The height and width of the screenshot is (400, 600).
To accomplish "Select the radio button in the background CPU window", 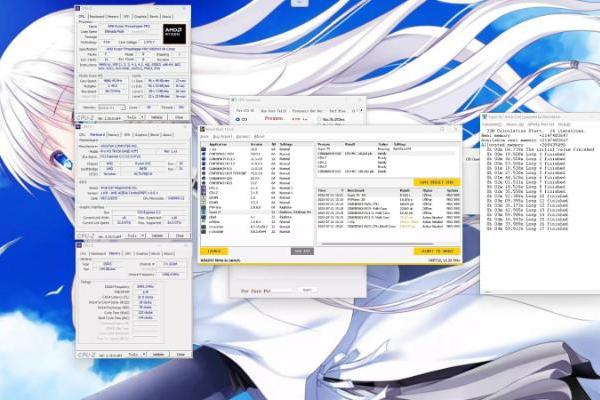I will [x=238, y=119].
